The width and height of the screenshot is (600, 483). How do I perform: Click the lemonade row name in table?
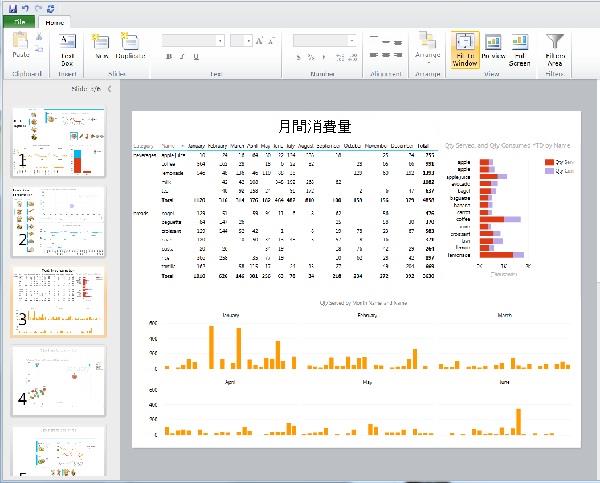172,173
